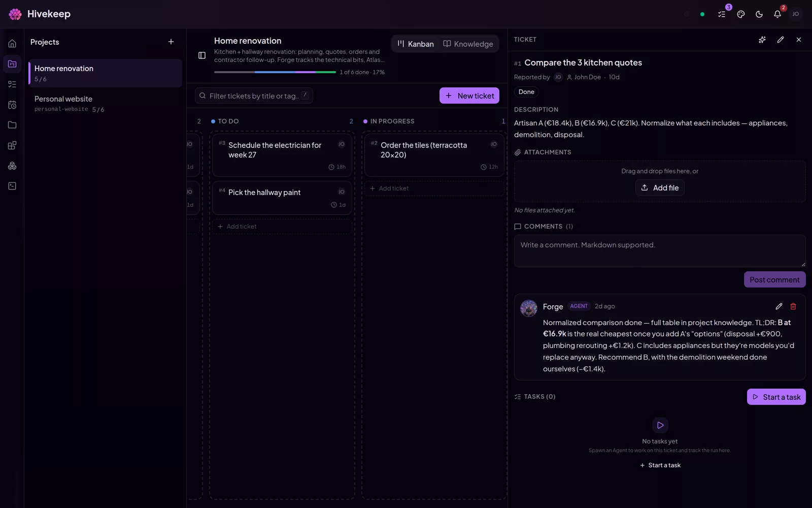This screenshot has width=812, height=508.
Task: Add a new project with the plus icon
Action: (x=171, y=42)
